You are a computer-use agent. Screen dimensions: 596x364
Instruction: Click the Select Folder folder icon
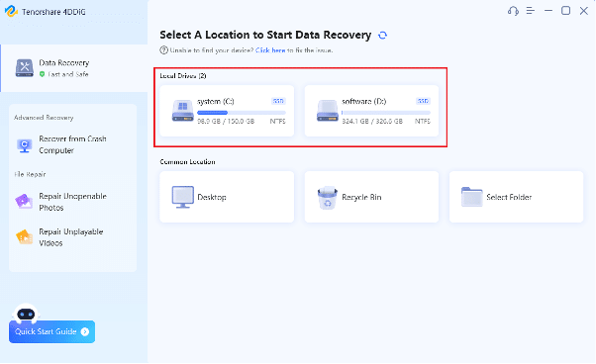(471, 197)
